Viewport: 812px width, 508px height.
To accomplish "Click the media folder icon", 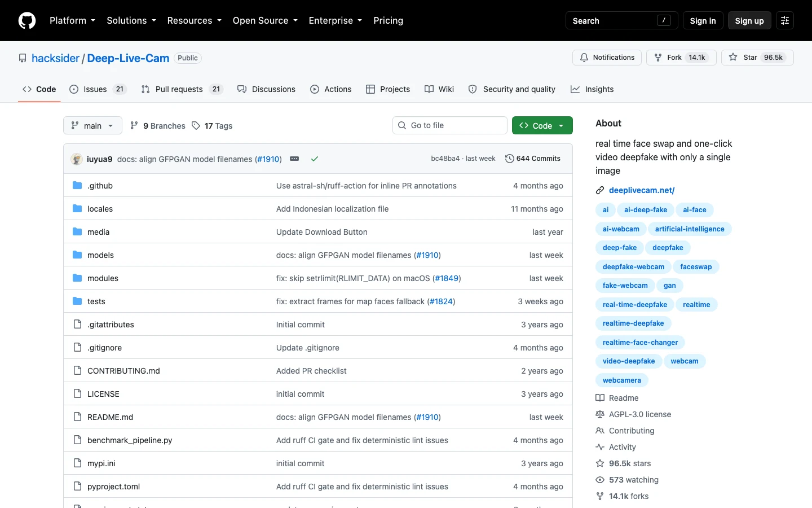I will (x=77, y=232).
